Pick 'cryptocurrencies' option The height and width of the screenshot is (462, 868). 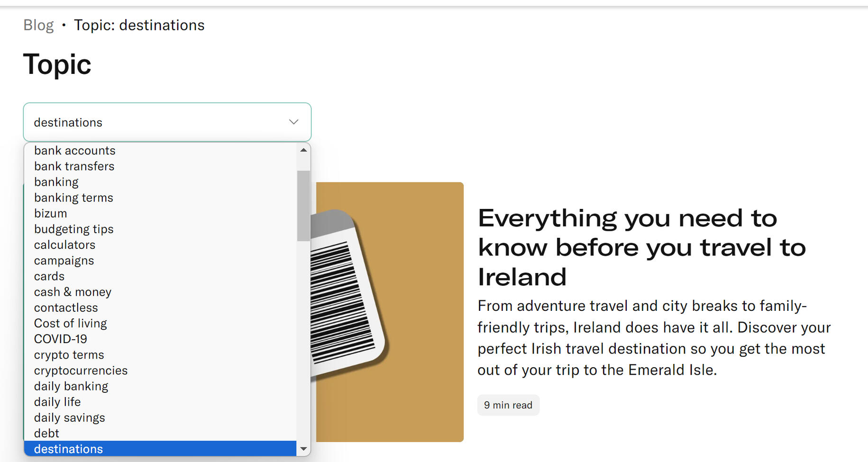(81, 371)
